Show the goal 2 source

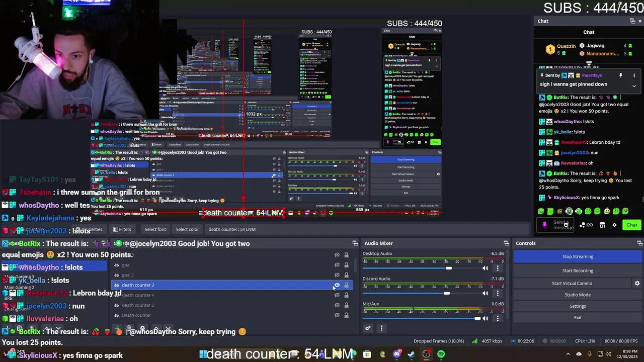337,275
